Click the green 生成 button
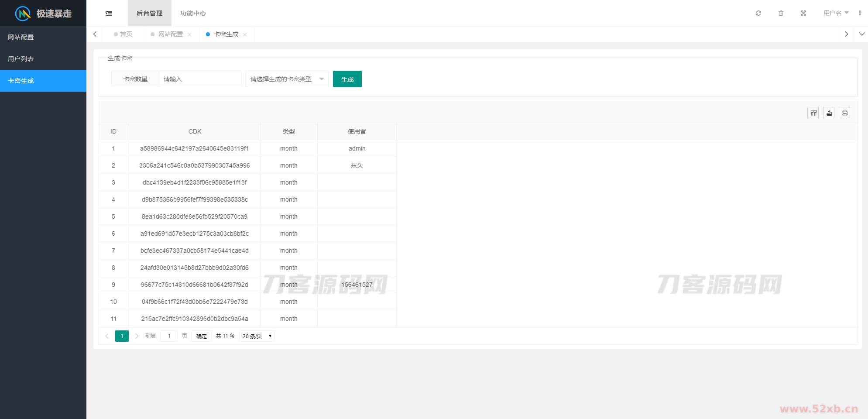This screenshot has width=868, height=419. click(347, 79)
